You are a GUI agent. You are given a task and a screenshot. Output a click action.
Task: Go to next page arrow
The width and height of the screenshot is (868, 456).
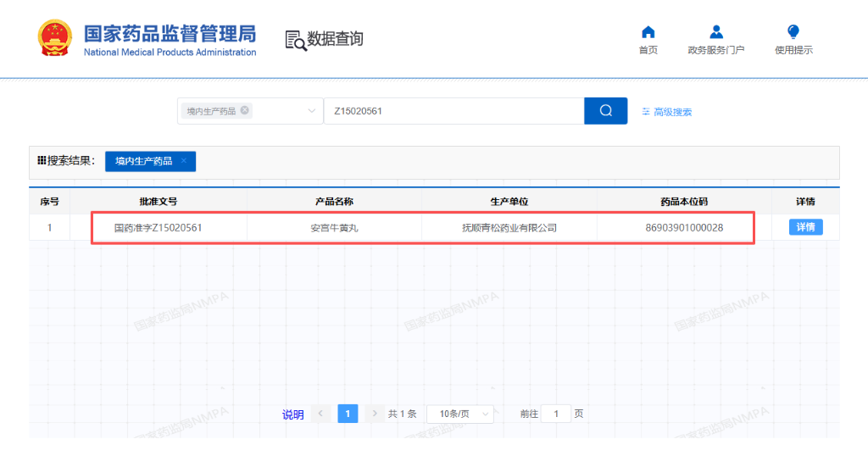374,414
